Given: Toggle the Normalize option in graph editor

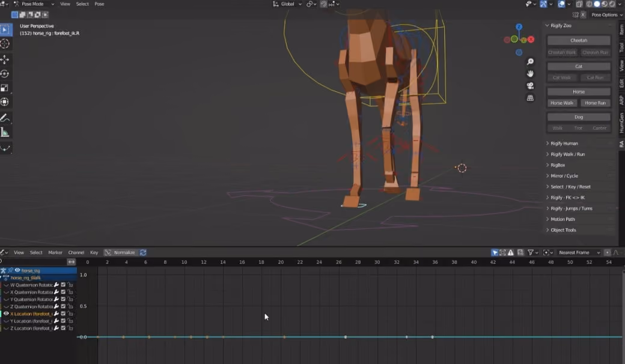Looking at the screenshot, I should coord(121,252).
